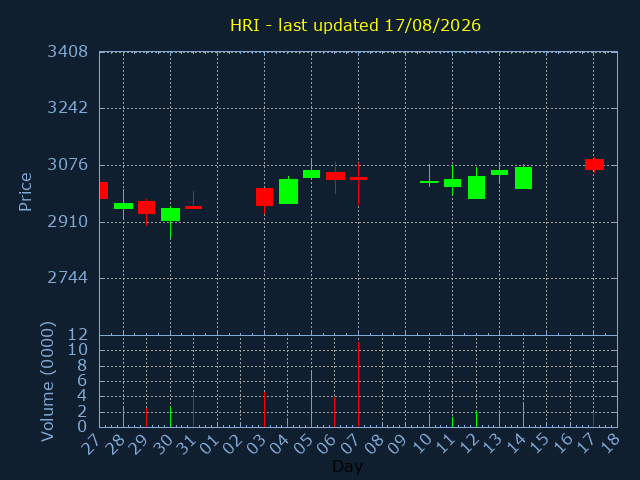Click the green volume bar on day 10
Image resolution: width=640 pixels, height=480 pixels.
[x=429, y=421]
